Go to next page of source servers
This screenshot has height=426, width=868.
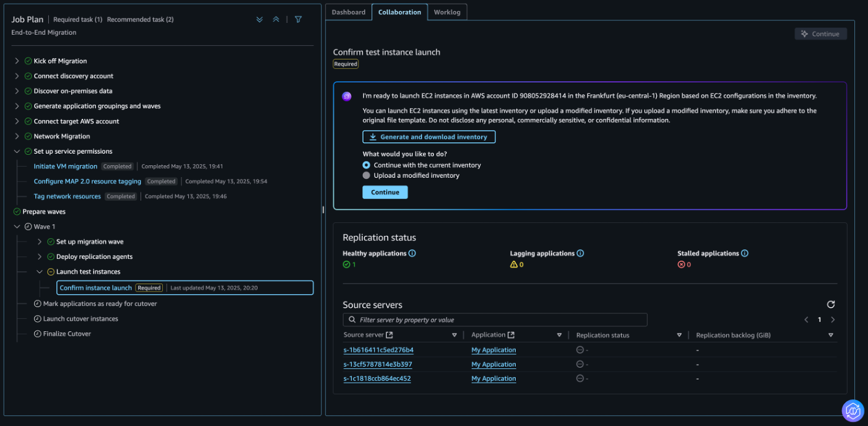(x=833, y=319)
